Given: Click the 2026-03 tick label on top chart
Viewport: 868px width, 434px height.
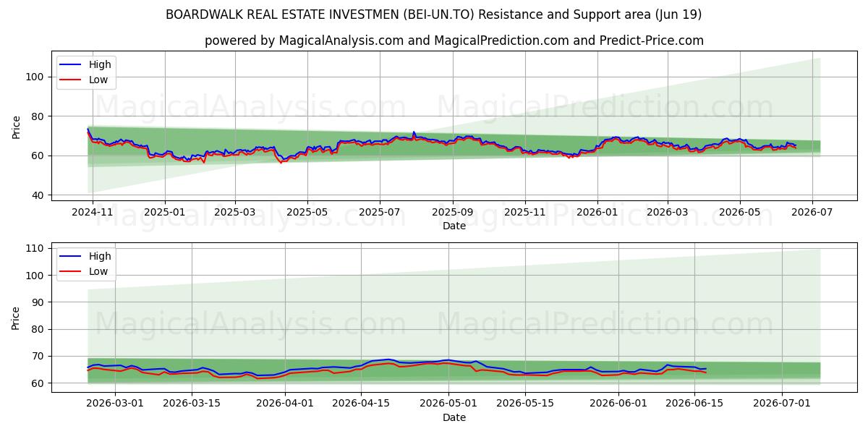Looking at the screenshot, I should tap(667, 212).
